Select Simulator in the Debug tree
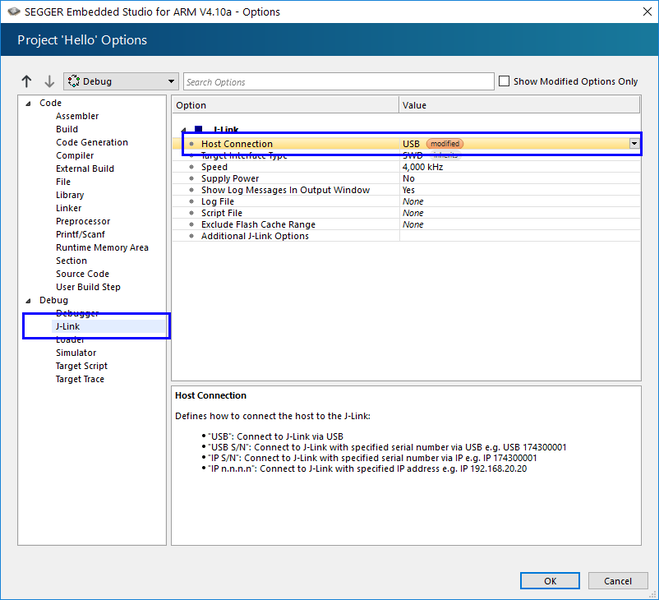 pos(76,353)
